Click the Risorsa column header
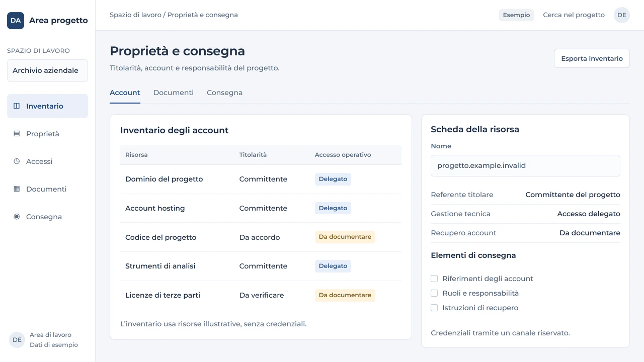 [x=136, y=155]
